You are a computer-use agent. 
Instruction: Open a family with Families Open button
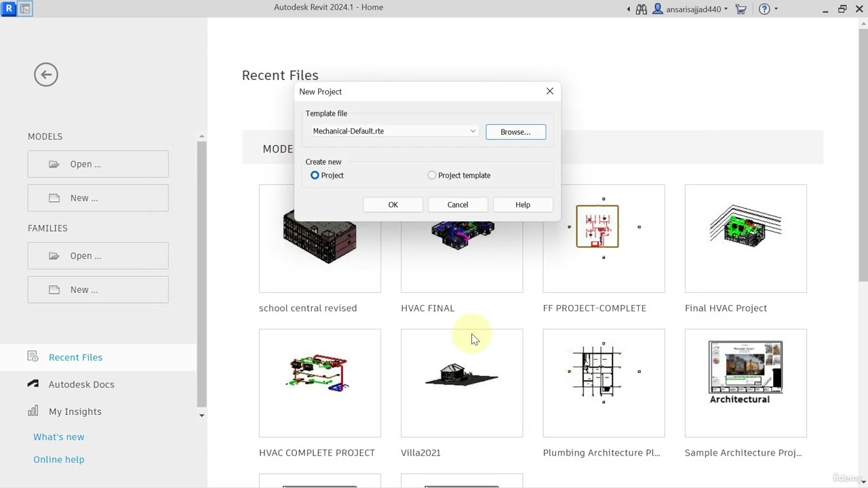[x=98, y=256]
